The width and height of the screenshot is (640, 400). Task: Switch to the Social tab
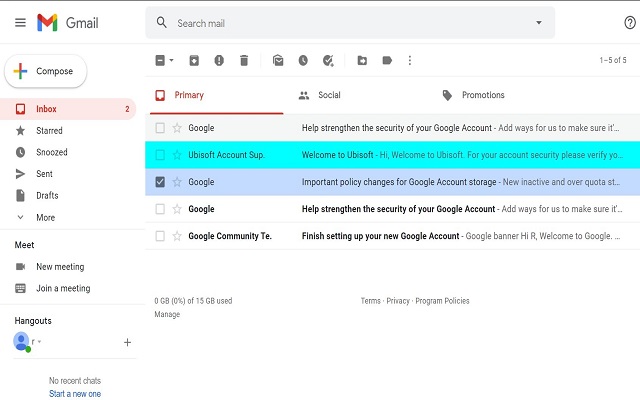[x=329, y=95]
